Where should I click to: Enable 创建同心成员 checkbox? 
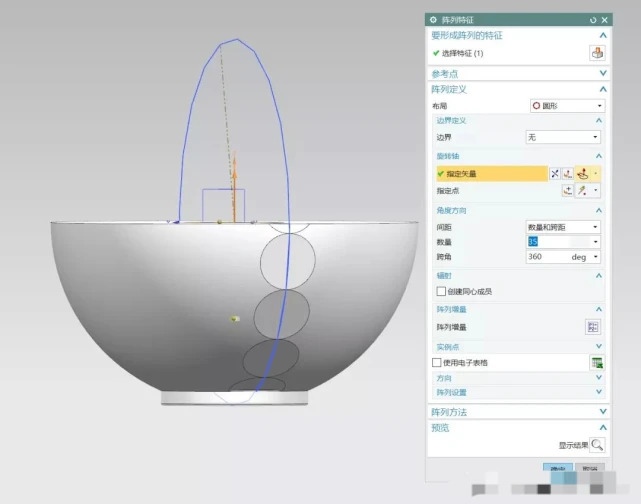[x=441, y=291]
